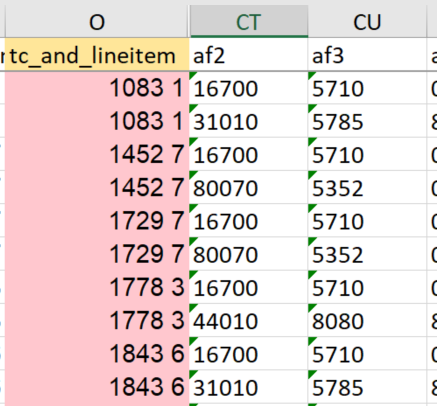
Task: Select the 1452 7 cell beside 80070
Action: pos(97,188)
